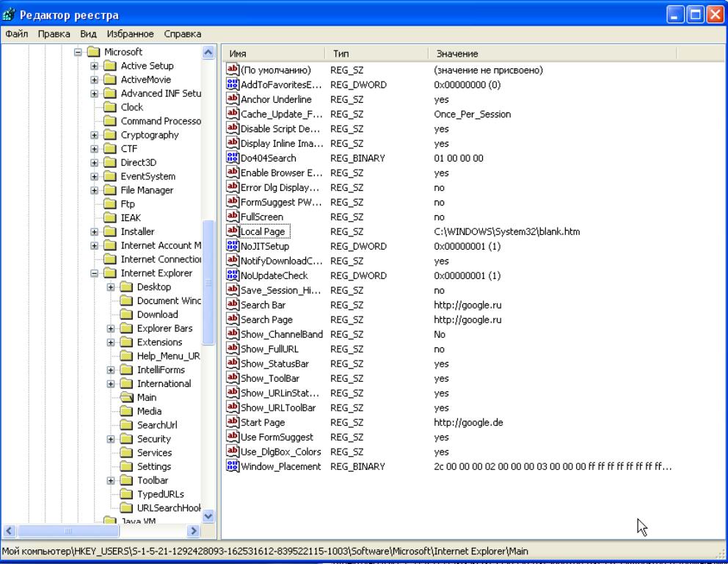Click the string icon beside Anchor Underline
Screen dimensions: 728x564
(232, 99)
